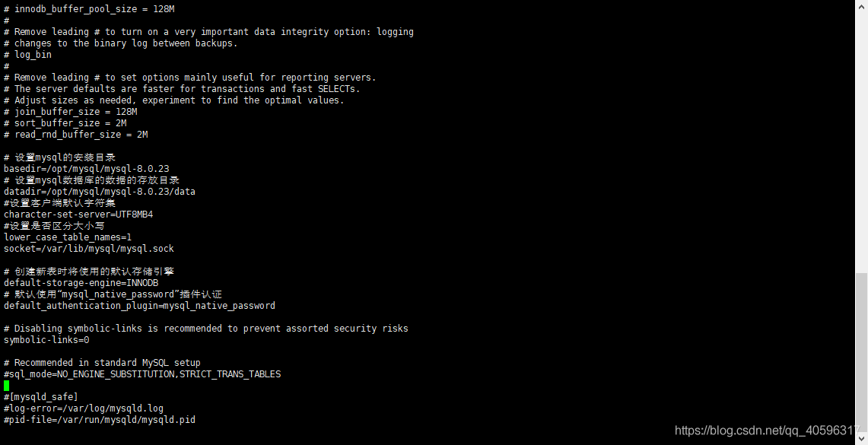Click the basedir=/opt/mysql/mysql-8.0.23 line
868x445 pixels.
(x=87, y=169)
